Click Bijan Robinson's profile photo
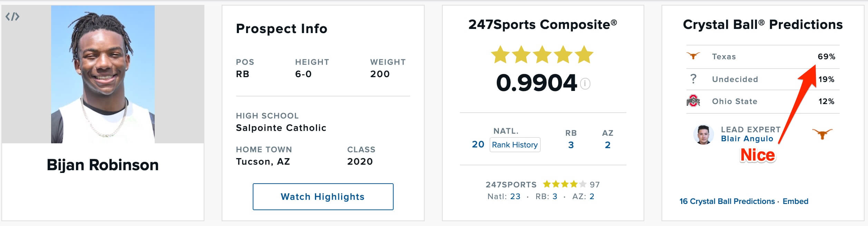The height and width of the screenshot is (226, 868). (103, 74)
